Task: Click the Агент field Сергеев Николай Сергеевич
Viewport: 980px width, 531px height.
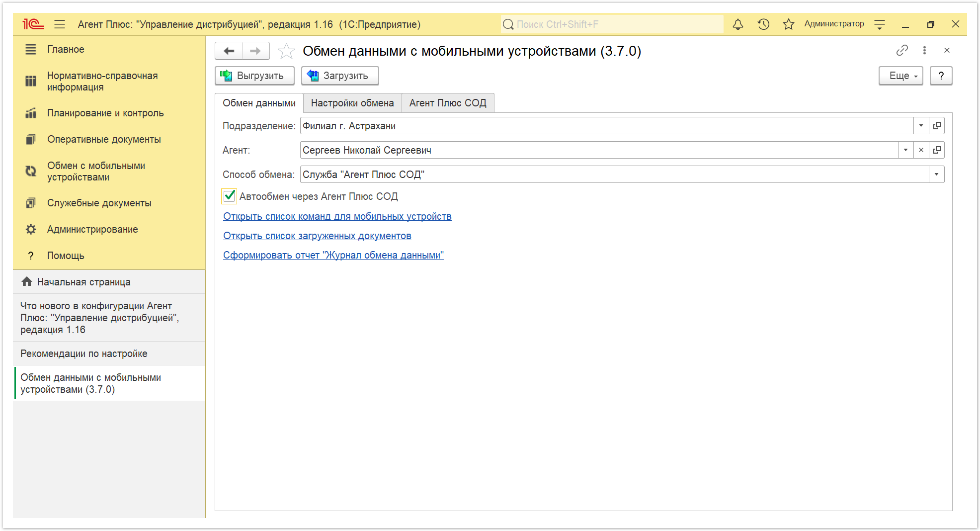Action: point(599,150)
